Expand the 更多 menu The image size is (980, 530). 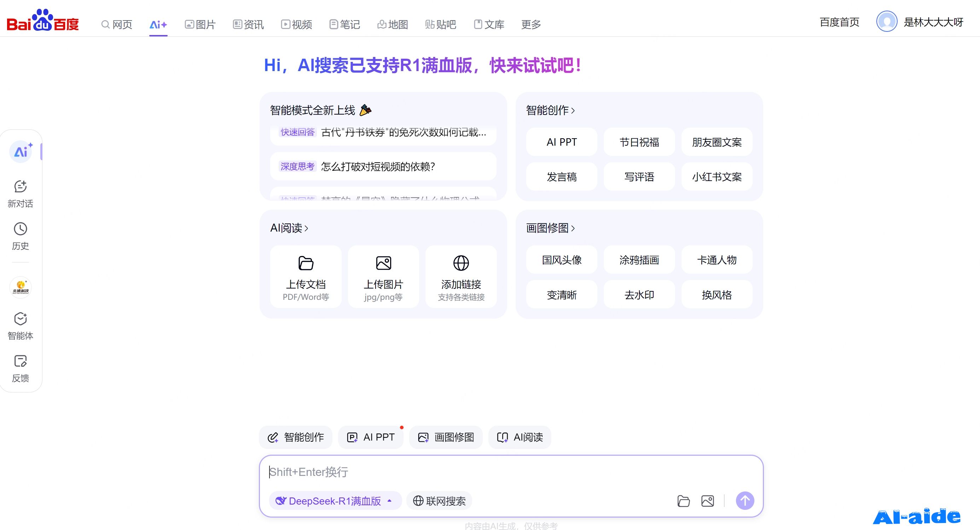click(x=531, y=25)
